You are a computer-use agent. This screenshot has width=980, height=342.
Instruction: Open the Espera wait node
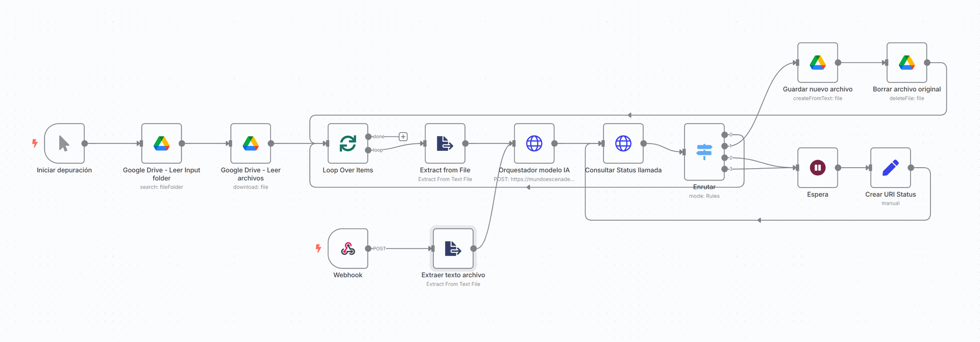[818, 168]
